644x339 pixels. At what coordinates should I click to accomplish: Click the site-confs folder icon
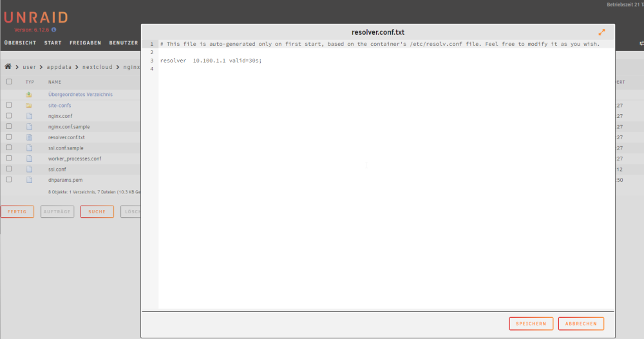coord(29,106)
